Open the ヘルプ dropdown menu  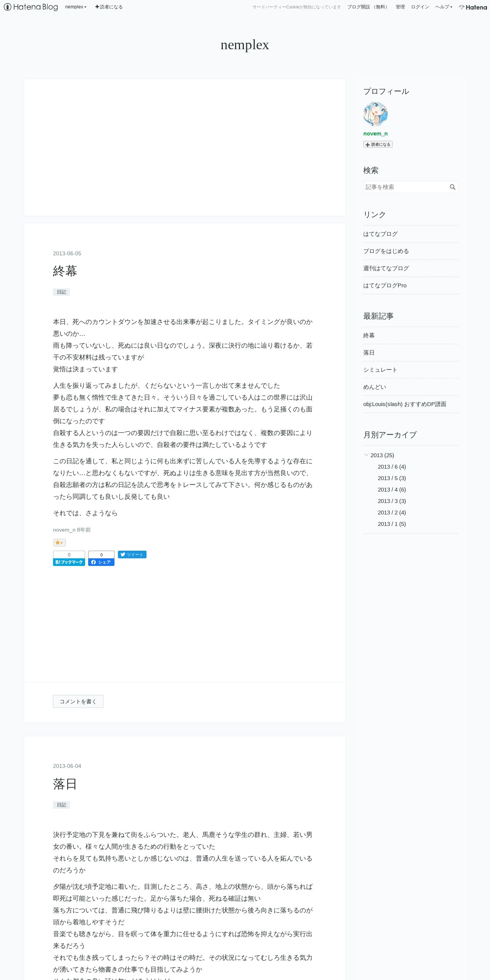(443, 7)
